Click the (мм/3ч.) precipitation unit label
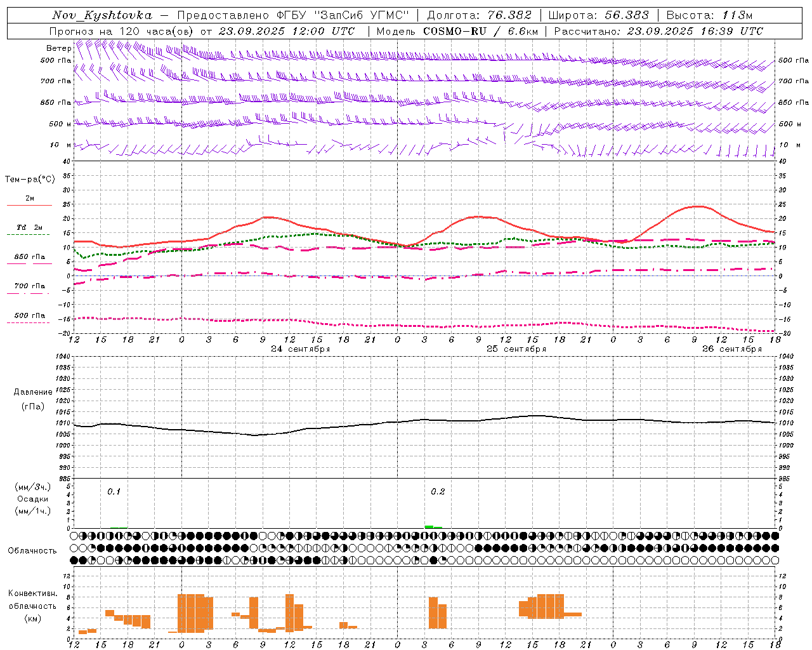 click(x=33, y=487)
